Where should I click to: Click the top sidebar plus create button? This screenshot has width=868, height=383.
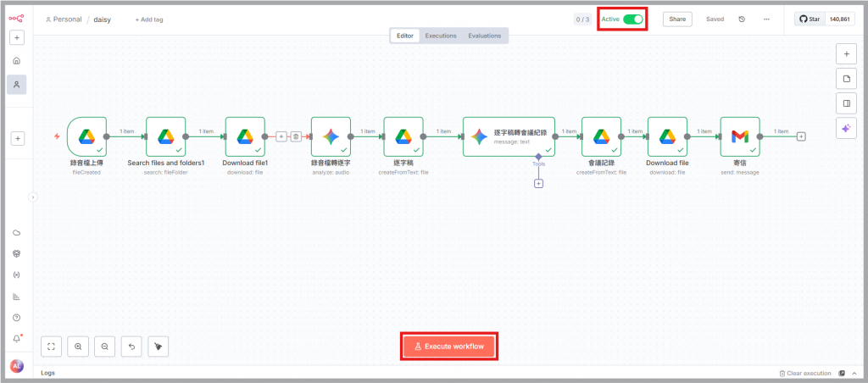click(x=17, y=38)
